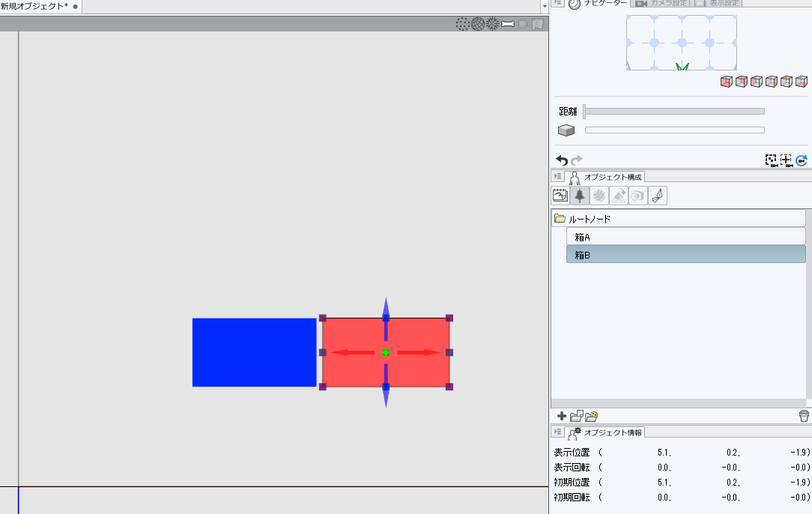
Task: Click the undo camera arrow in the Navigator
Action: [562, 160]
